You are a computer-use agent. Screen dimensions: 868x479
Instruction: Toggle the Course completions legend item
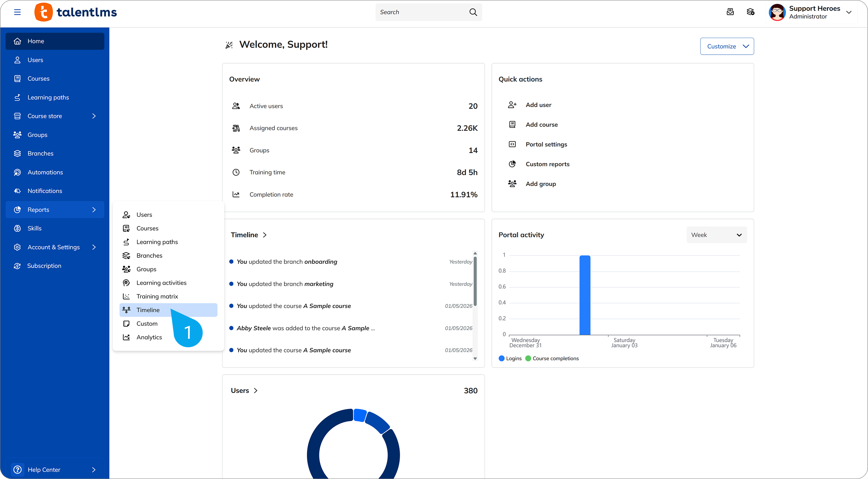coord(552,358)
